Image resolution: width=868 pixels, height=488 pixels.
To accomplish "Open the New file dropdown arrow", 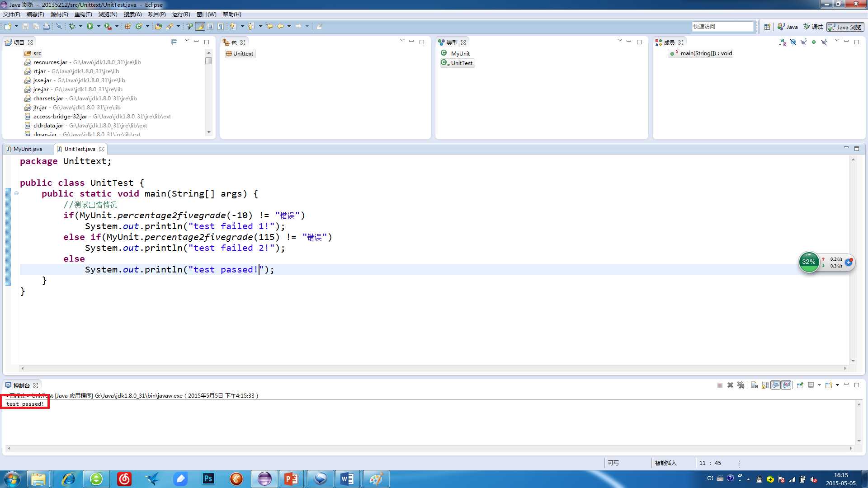I will click(16, 26).
